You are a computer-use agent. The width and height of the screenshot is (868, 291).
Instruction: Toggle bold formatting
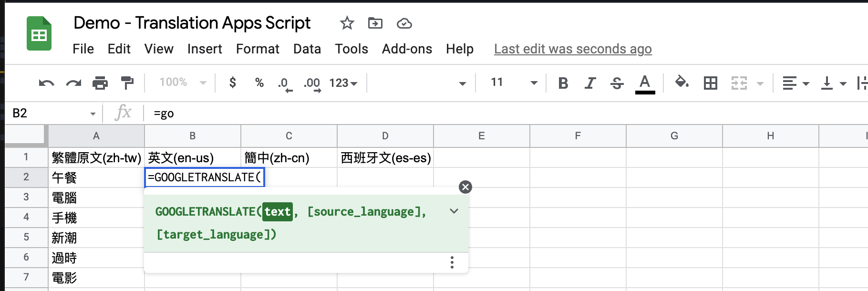563,83
